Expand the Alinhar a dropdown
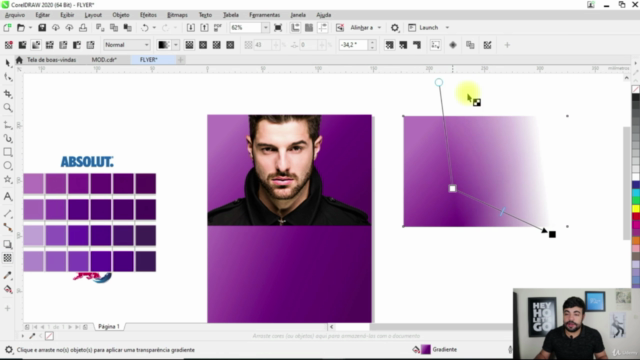This screenshot has height=360, width=640. pos(379,28)
